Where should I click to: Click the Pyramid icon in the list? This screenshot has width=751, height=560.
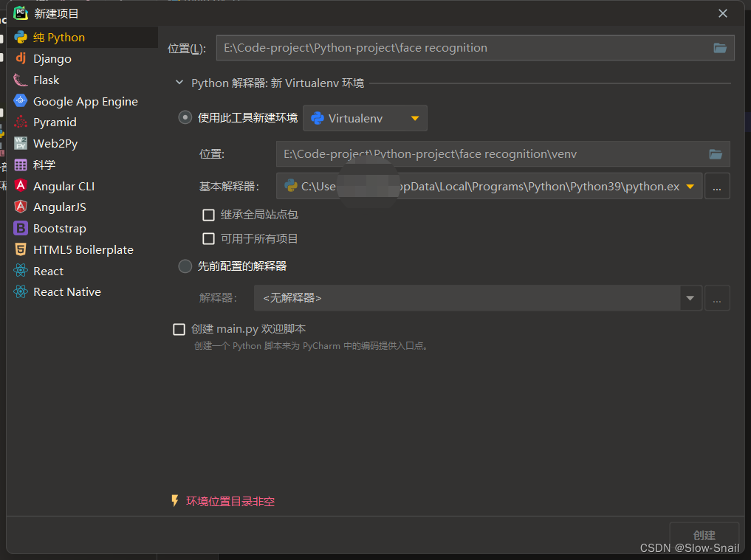21,122
